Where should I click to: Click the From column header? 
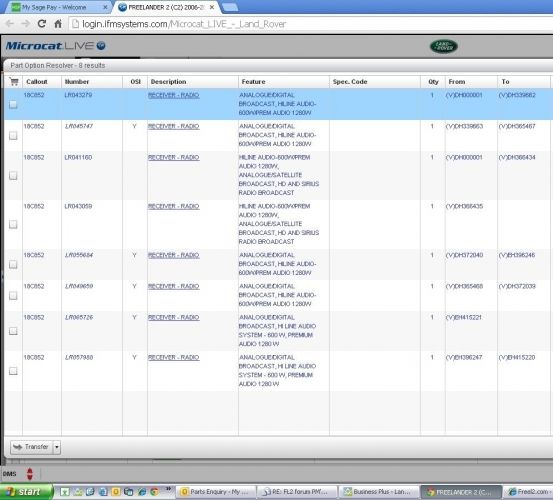click(x=472, y=81)
